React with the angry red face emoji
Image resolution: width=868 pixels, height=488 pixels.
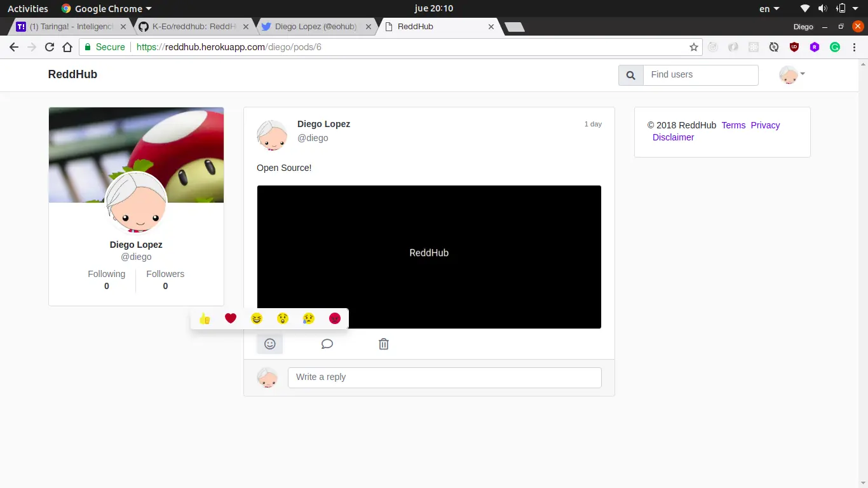(335, 318)
